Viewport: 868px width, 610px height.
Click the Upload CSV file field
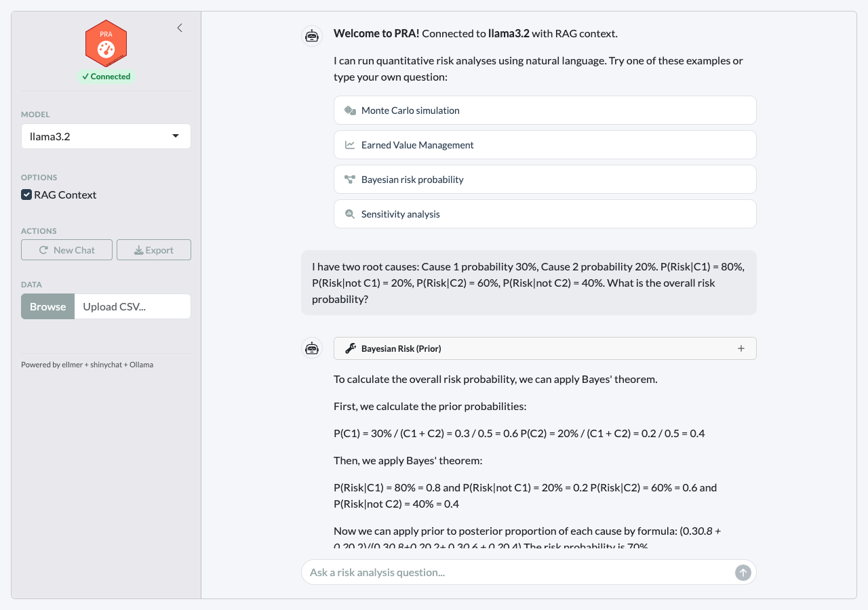[132, 306]
